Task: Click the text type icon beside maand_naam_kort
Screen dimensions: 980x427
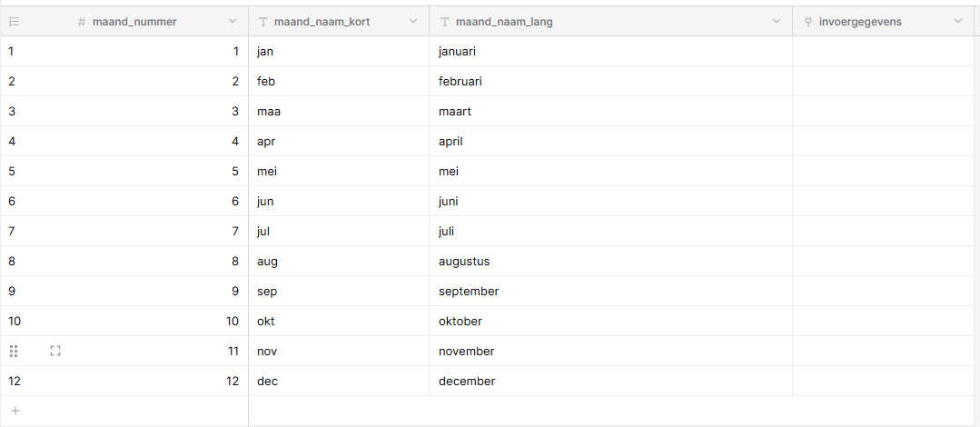Action: pos(263,22)
